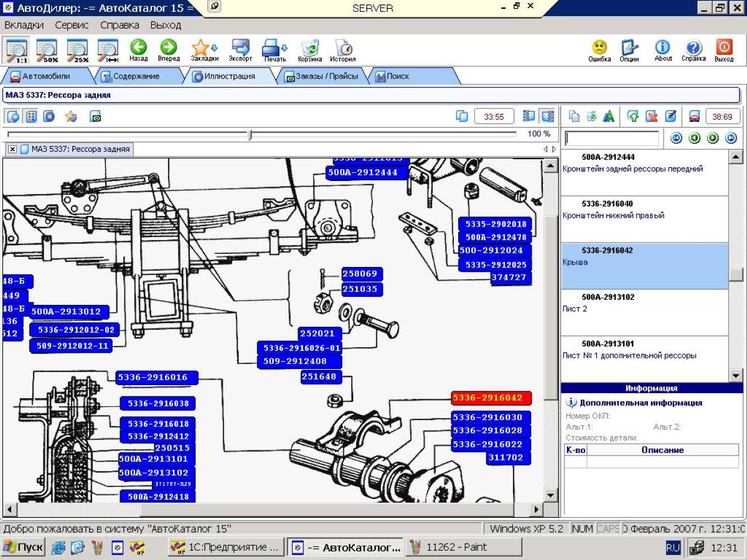The height and width of the screenshot is (560, 747).
Task: Switch to the Содержание tab
Action: 136,77
